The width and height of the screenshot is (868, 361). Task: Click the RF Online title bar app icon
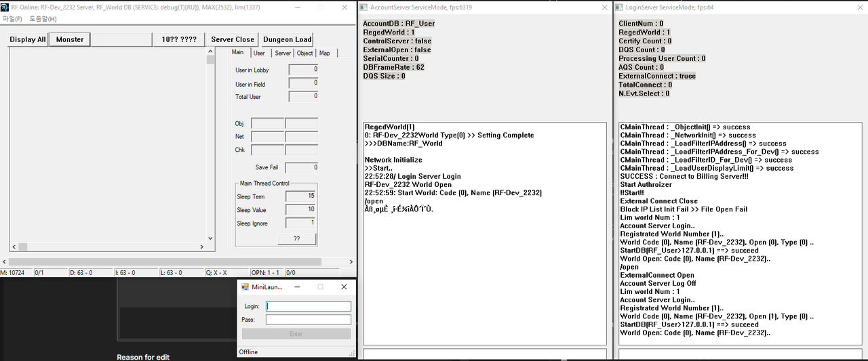5,7
